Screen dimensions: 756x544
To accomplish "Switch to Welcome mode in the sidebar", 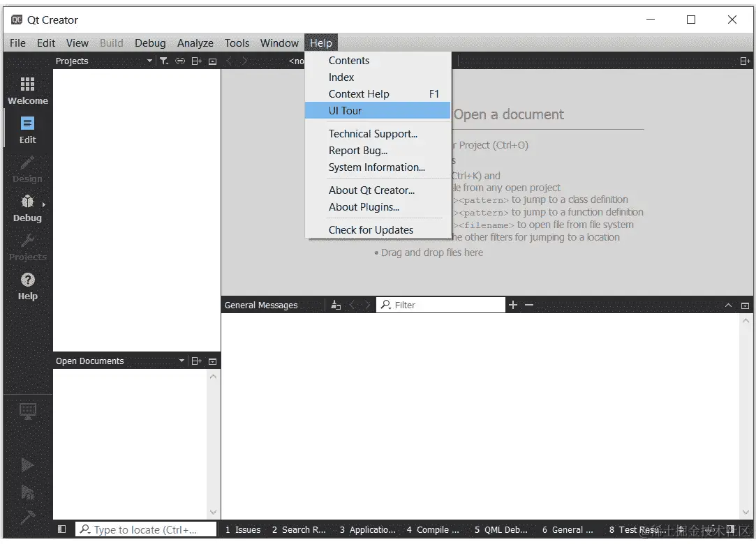I will pos(27,91).
